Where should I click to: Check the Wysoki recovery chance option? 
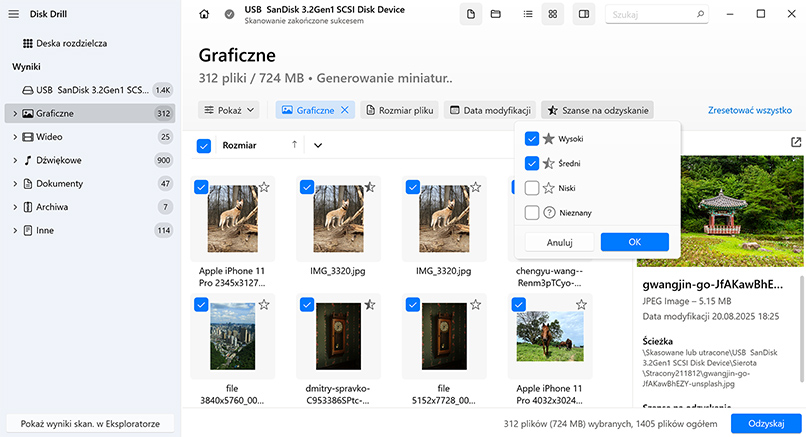(x=532, y=139)
